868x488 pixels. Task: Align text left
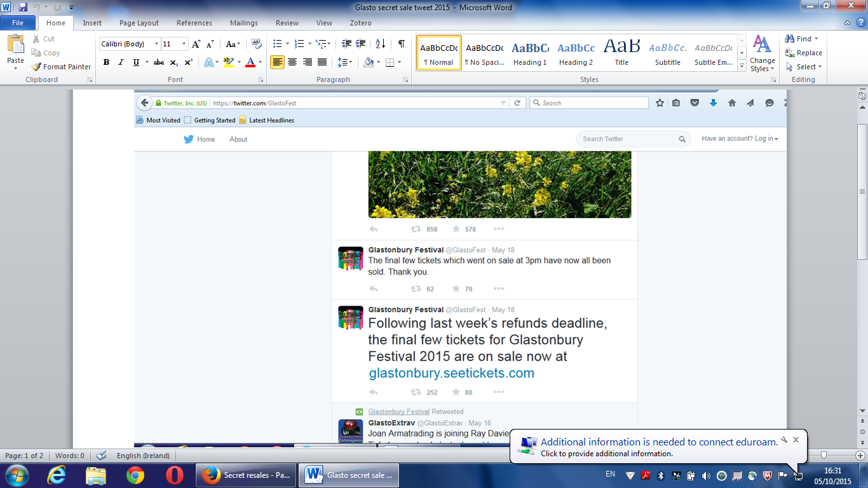coord(277,62)
